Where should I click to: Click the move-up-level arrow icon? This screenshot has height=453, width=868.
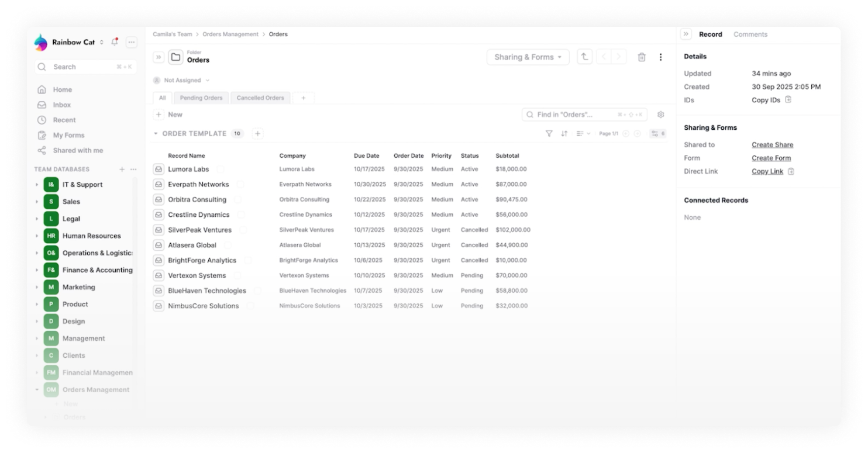click(x=584, y=57)
